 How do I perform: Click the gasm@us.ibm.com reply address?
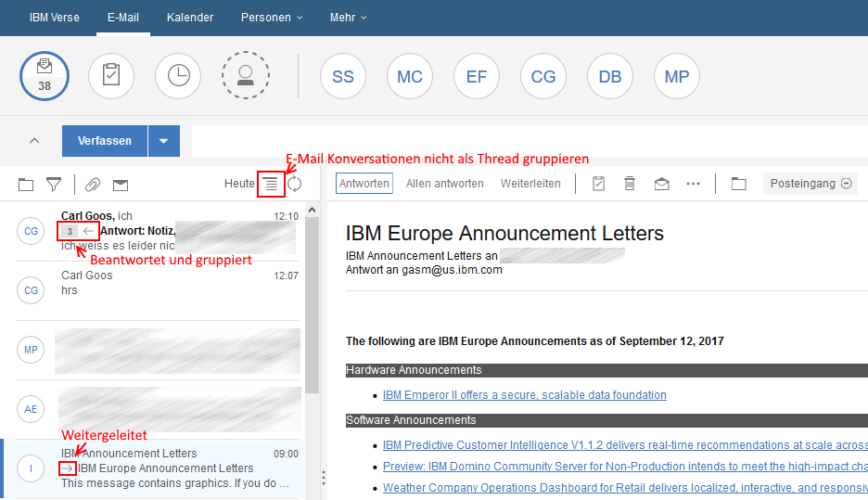click(452, 270)
